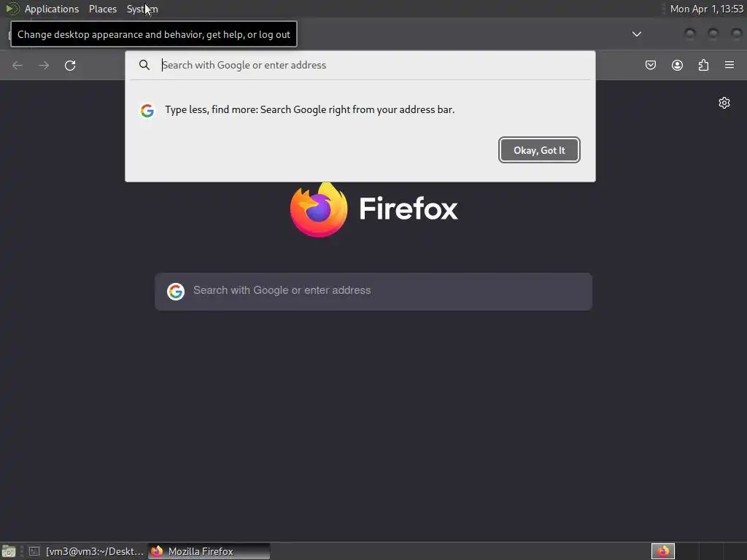Open the Applications menu
The width and height of the screenshot is (747, 560).
[x=52, y=9]
